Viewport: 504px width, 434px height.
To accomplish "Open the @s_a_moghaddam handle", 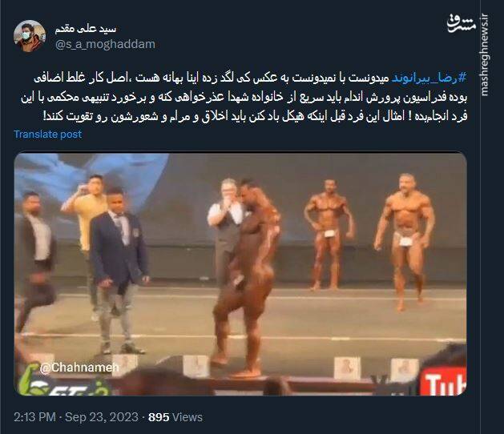I will (x=105, y=44).
